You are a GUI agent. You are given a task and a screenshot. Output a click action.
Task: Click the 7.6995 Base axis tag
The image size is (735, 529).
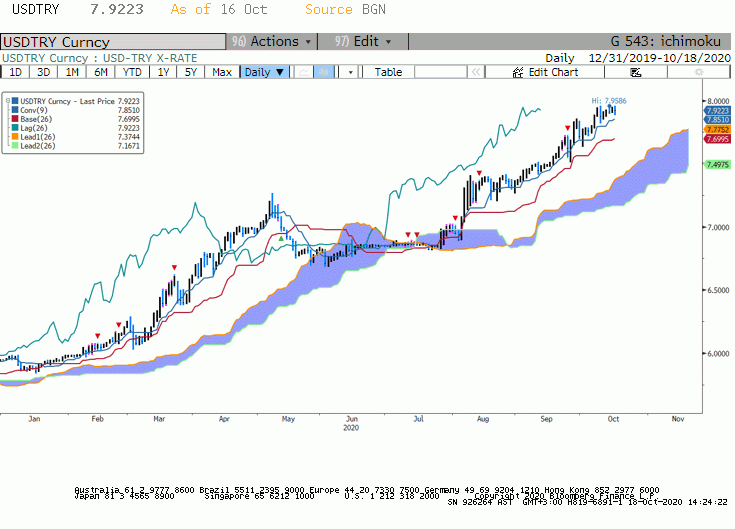click(718, 139)
